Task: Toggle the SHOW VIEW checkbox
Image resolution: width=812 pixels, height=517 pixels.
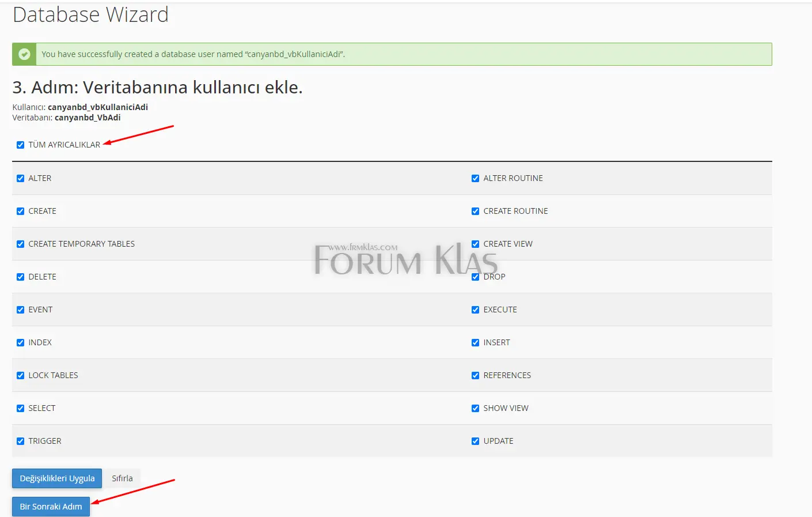Action: (475, 408)
